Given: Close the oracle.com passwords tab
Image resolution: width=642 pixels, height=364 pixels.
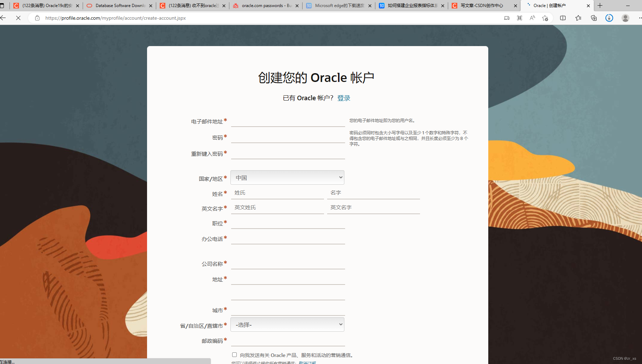Looking at the screenshot, I should pyautogui.click(x=297, y=6).
